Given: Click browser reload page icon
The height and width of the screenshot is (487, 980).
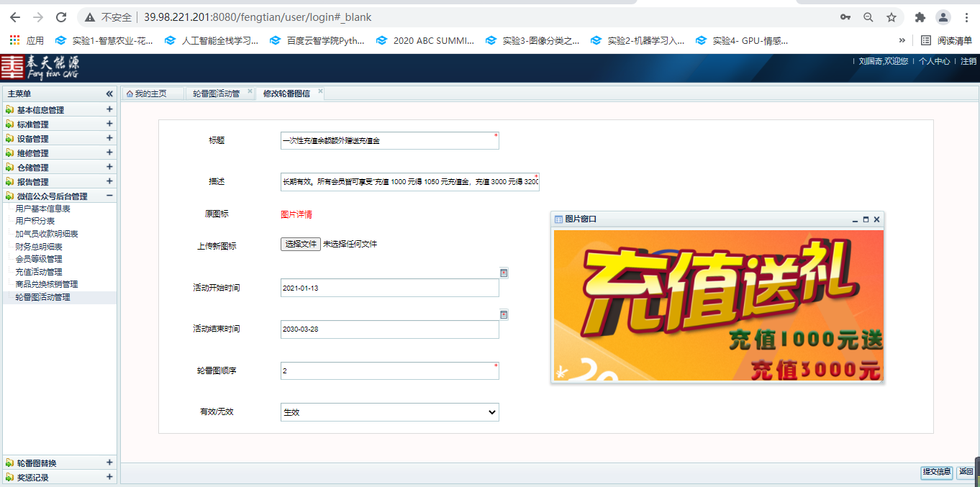Looking at the screenshot, I should [x=61, y=17].
